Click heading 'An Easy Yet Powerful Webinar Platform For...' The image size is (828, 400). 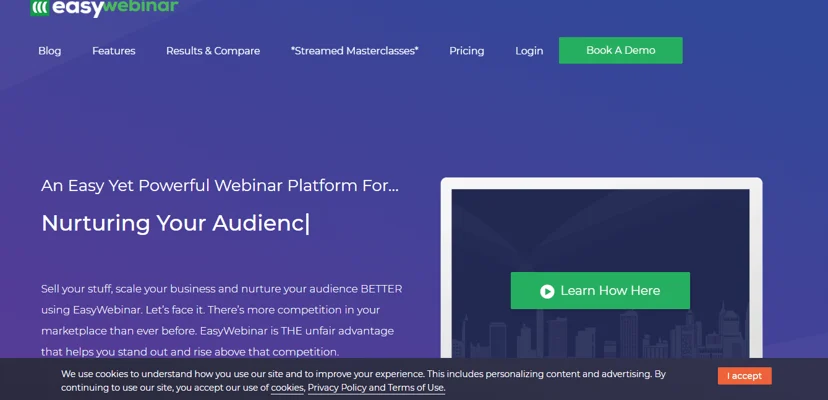pyautogui.click(x=220, y=185)
